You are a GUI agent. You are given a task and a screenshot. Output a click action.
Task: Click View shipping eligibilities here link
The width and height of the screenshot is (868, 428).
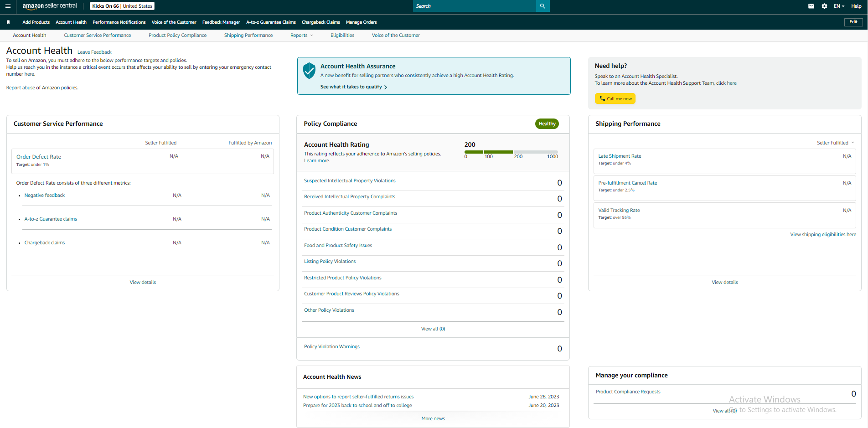[823, 234]
